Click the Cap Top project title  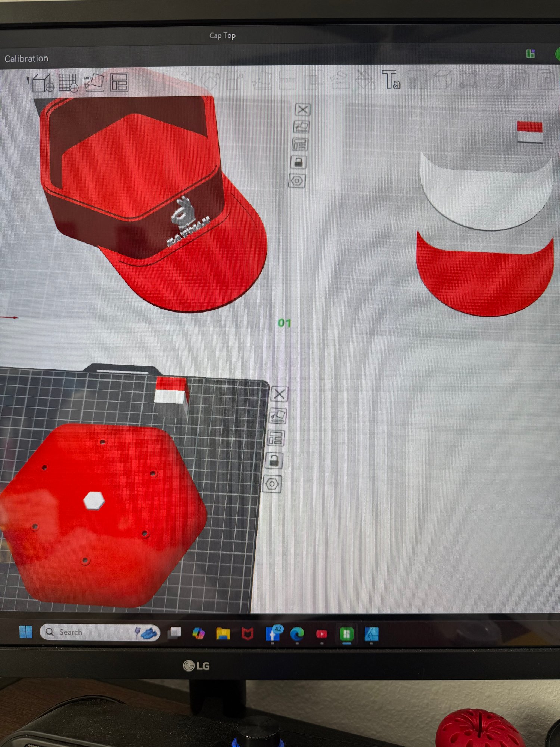[x=222, y=35]
